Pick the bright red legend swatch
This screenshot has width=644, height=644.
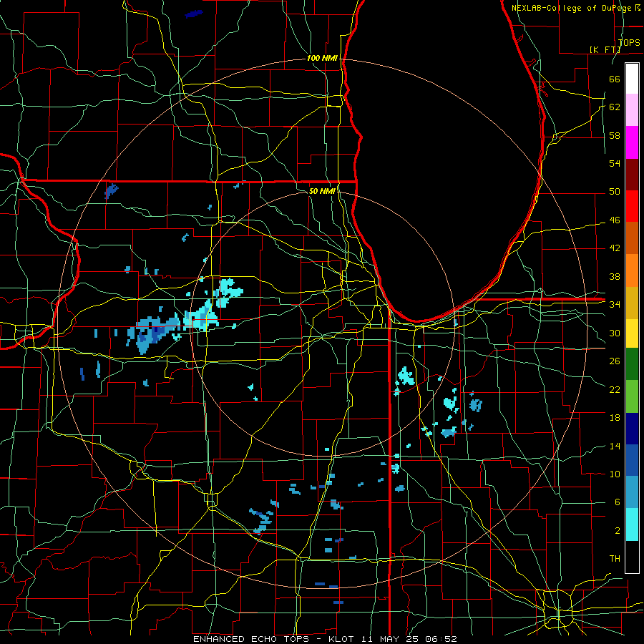pyautogui.click(x=632, y=206)
